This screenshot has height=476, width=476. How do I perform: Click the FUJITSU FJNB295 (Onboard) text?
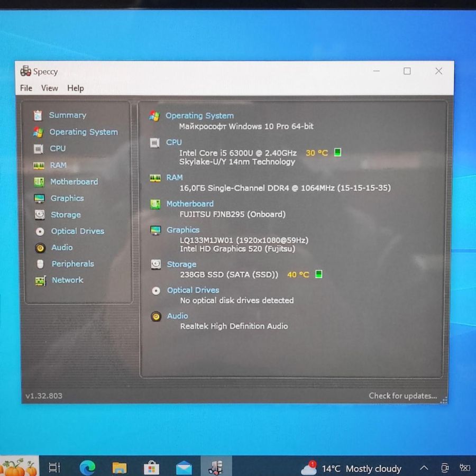[233, 214]
